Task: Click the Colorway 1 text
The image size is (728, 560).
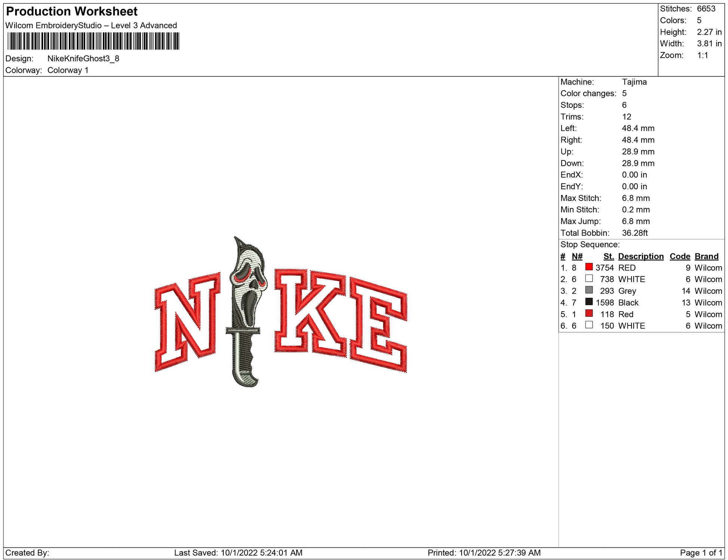Action: click(68, 70)
